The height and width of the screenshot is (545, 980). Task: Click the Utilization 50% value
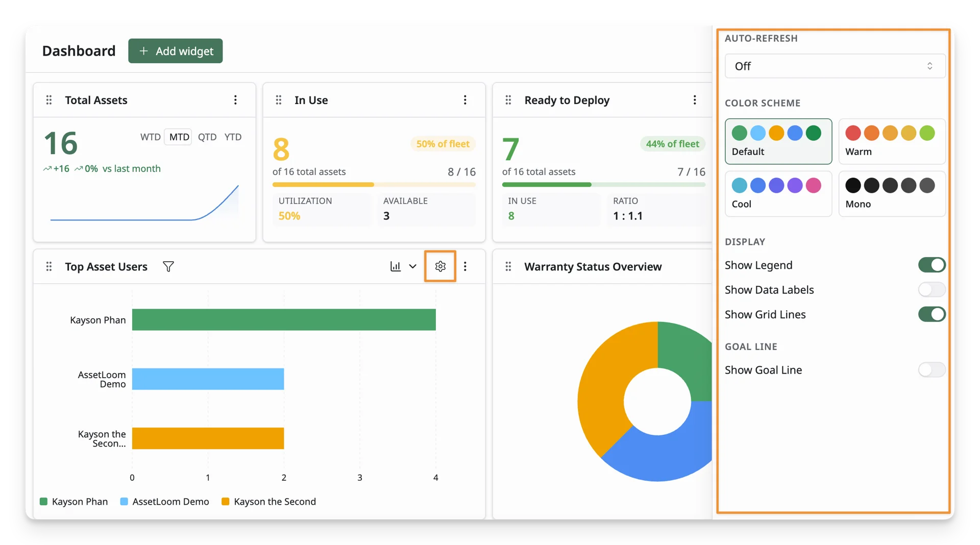289,216
